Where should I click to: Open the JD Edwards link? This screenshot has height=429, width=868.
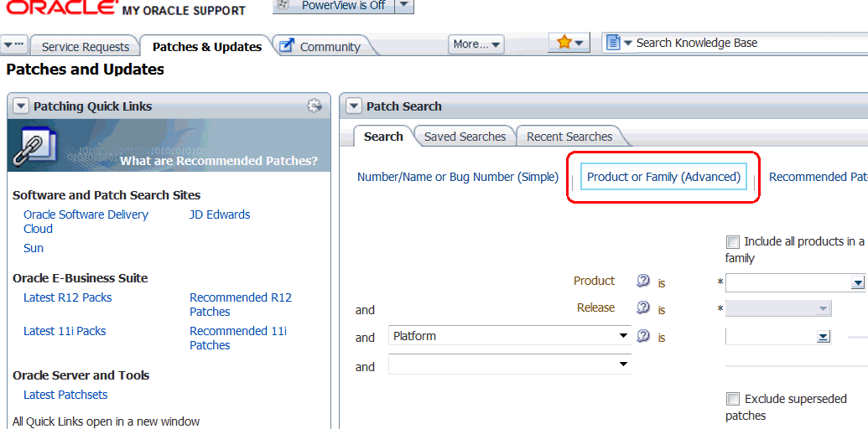click(220, 214)
